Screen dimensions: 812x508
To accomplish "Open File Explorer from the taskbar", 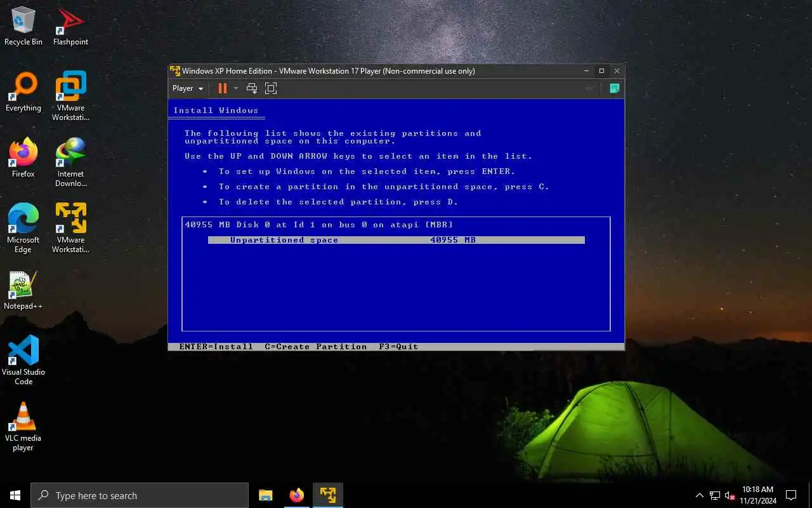I will click(x=266, y=495).
